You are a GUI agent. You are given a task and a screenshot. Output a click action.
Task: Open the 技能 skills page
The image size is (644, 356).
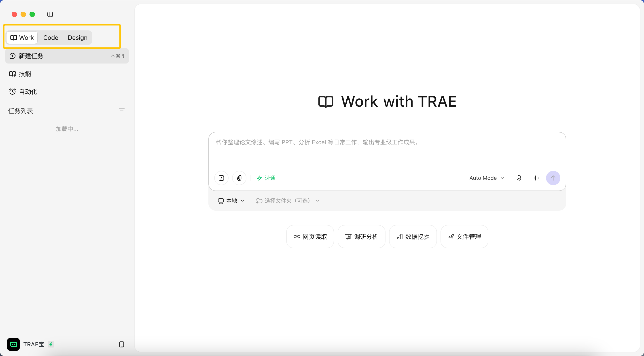[x=67, y=74]
